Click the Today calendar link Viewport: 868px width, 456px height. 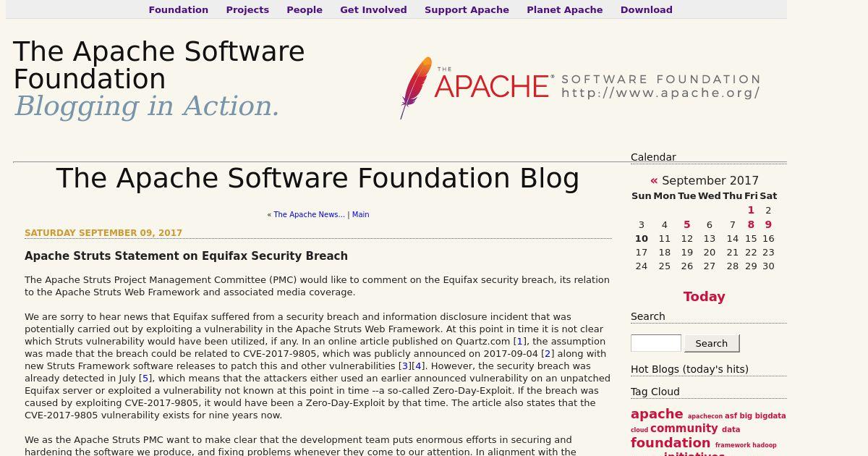[704, 297]
